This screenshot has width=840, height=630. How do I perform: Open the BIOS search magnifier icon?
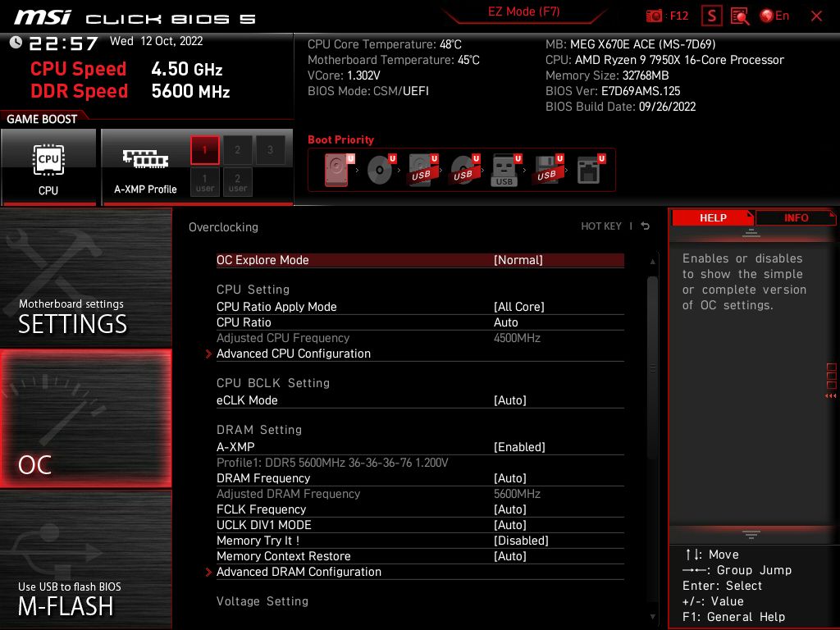[x=740, y=16]
